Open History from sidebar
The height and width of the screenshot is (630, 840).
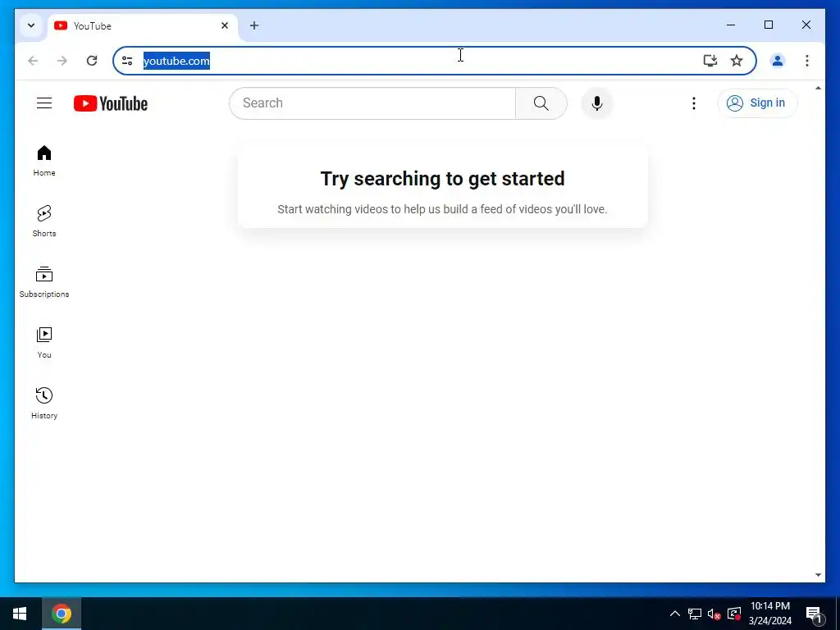tap(44, 404)
